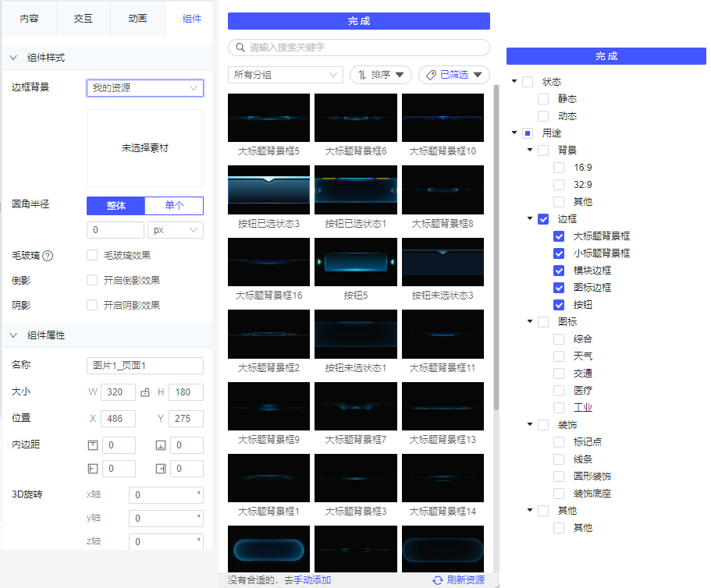
Task: Switch to the 交互 tab
Action: [84, 19]
